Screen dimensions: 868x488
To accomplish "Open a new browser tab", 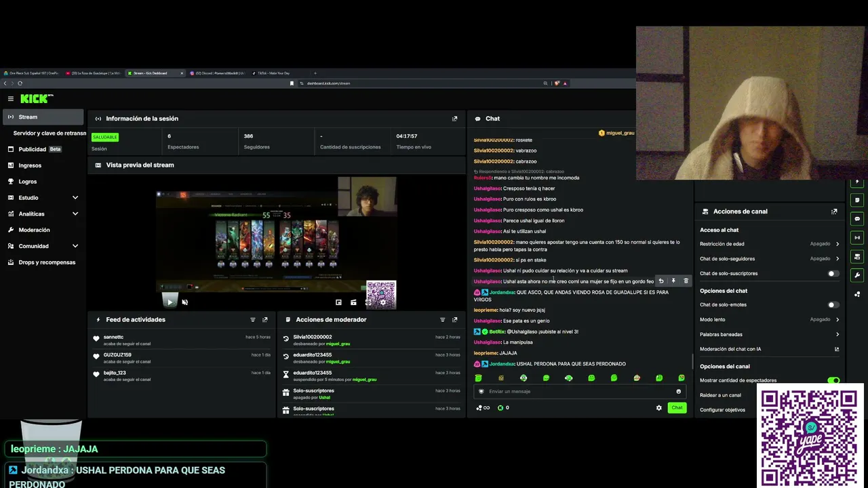I will (315, 73).
